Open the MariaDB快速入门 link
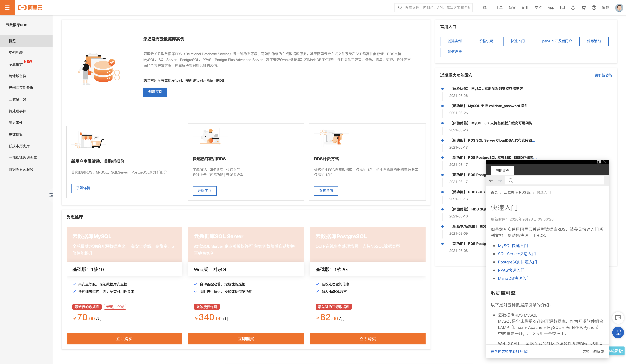The width and height of the screenshot is (626, 364). (x=514, y=278)
